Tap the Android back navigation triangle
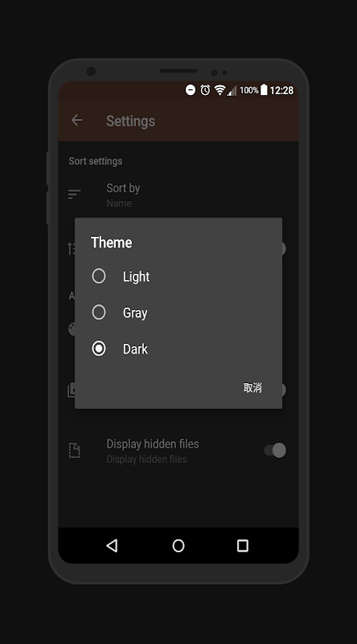357x644 pixels. coord(112,546)
